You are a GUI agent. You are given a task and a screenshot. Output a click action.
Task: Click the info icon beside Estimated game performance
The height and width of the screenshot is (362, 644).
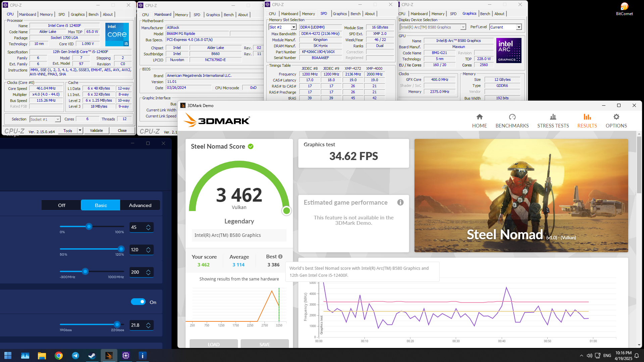click(x=400, y=202)
